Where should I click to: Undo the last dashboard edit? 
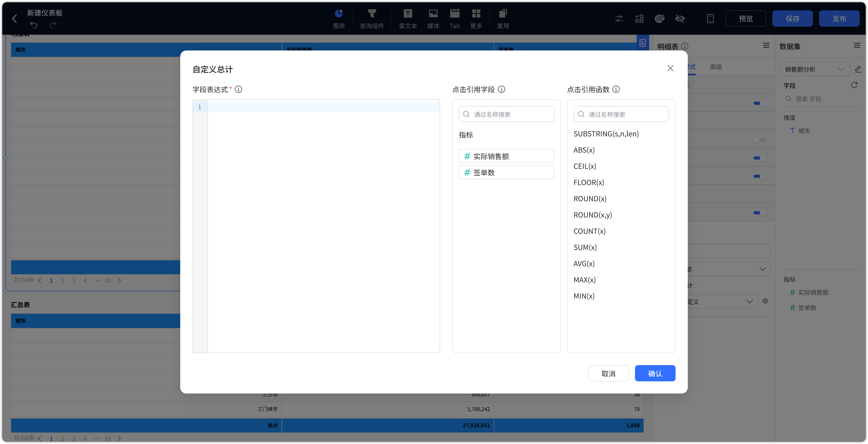pos(34,25)
